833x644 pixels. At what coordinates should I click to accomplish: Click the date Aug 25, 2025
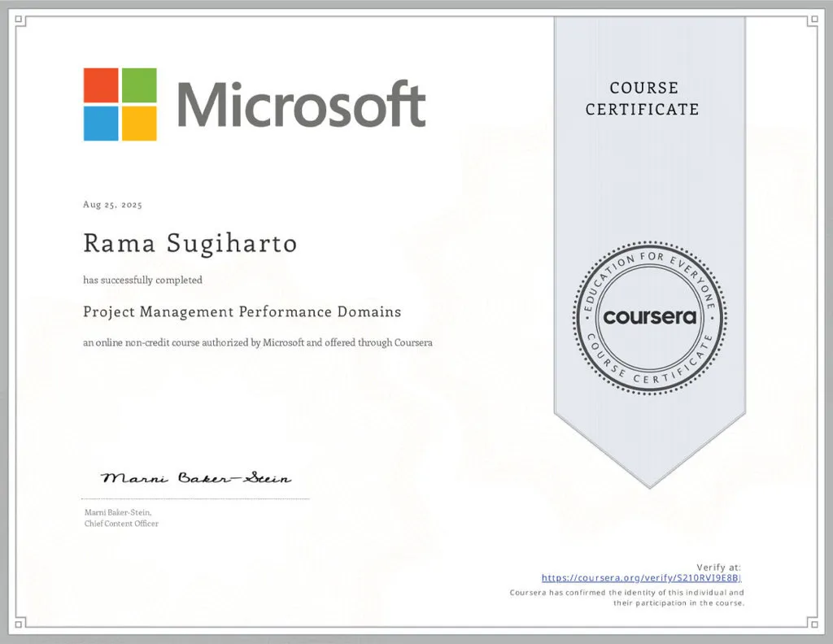pos(112,205)
